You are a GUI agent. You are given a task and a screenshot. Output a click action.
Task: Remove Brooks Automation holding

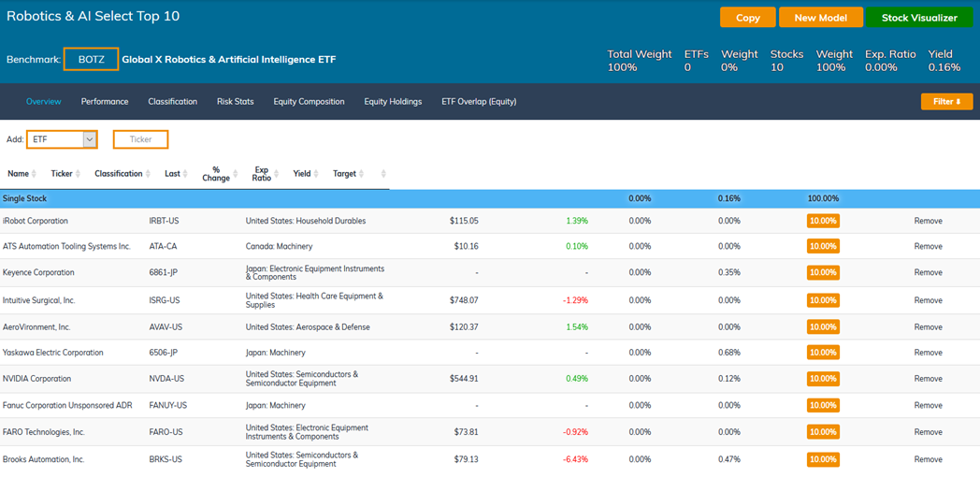[x=929, y=459]
